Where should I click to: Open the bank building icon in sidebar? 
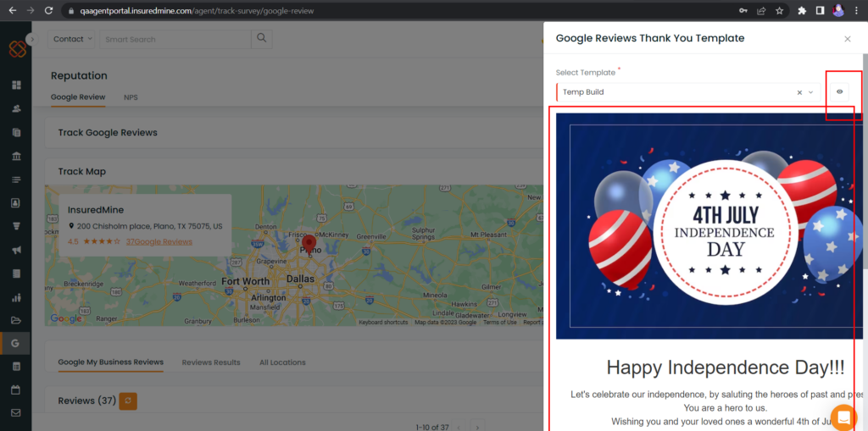tap(16, 156)
